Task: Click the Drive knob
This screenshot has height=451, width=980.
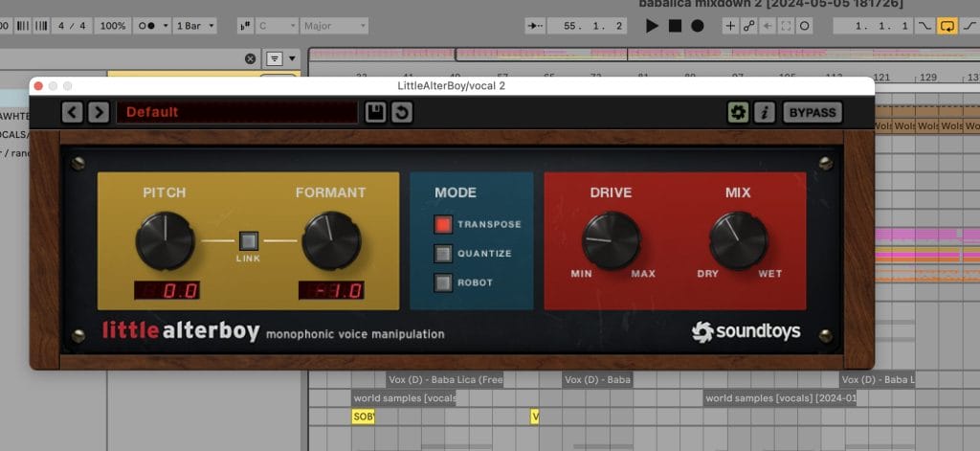Action: pos(611,239)
